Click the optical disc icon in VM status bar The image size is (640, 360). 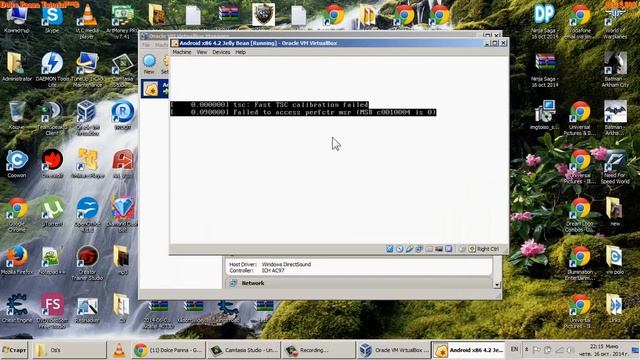pyautogui.click(x=400, y=249)
